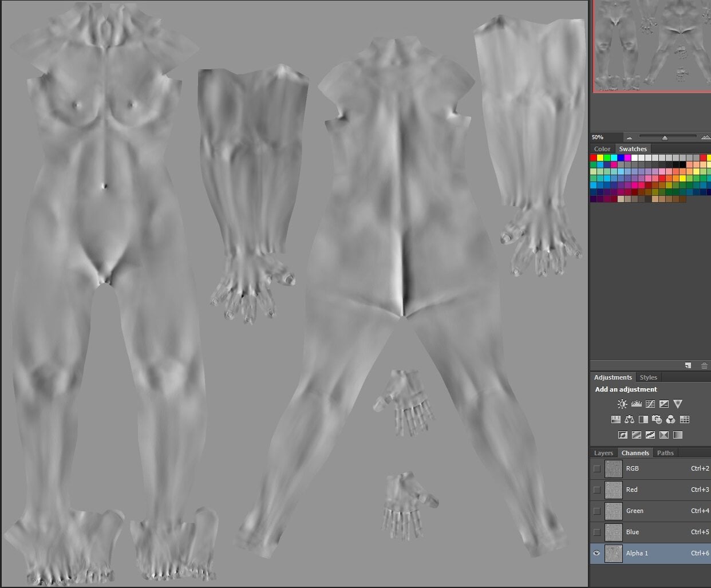The height and width of the screenshot is (588, 711).
Task: Click the Alpha 1 channel thumbnail
Action: [614, 553]
